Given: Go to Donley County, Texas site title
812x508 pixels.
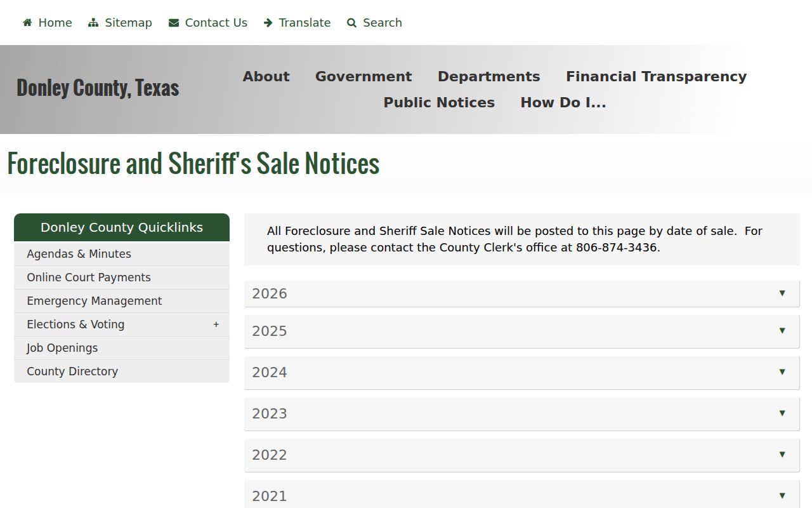Looking at the screenshot, I should click(98, 88).
